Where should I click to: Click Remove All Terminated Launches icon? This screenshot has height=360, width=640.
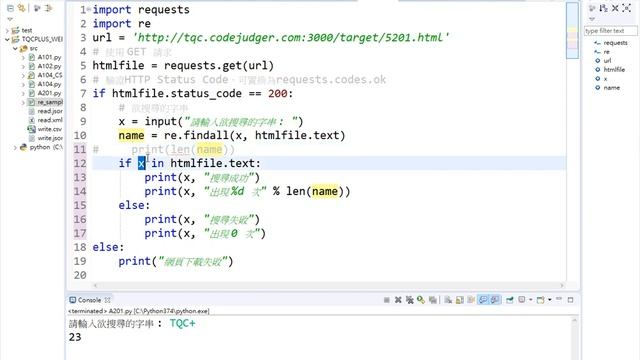tap(409, 300)
